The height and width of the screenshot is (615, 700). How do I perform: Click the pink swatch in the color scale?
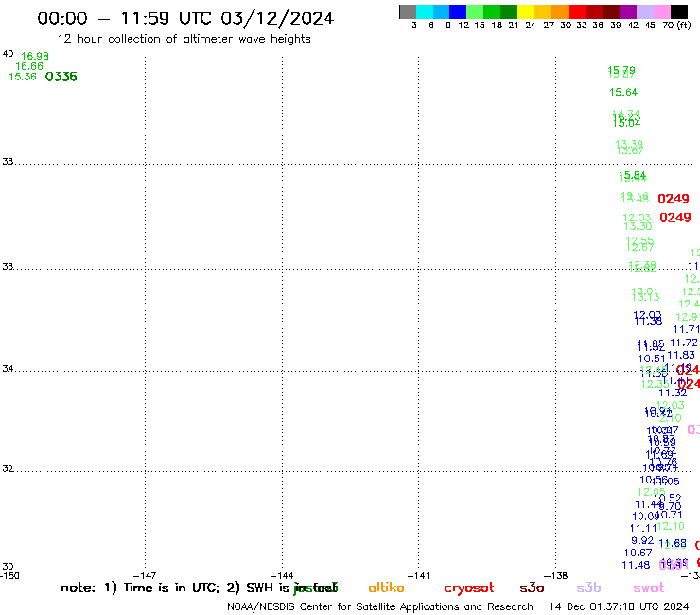click(661, 11)
